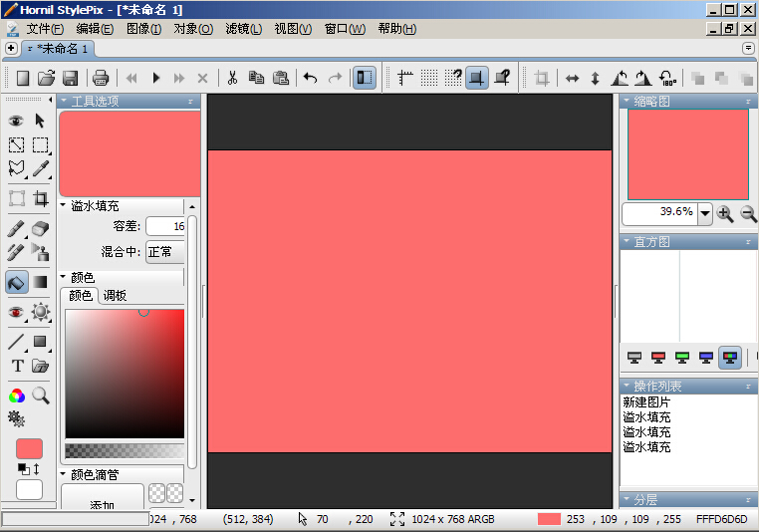Click the vertical flip arrow icon
This screenshot has width=759, height=532.
click(x=596, y=79)
